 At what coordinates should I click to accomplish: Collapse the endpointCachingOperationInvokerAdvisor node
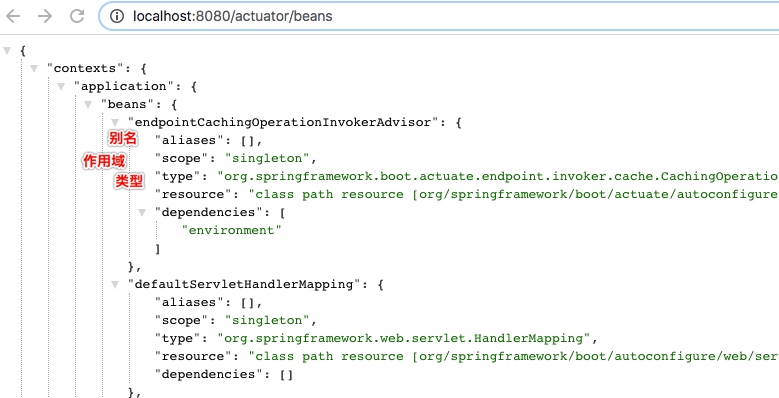(115, 122)
